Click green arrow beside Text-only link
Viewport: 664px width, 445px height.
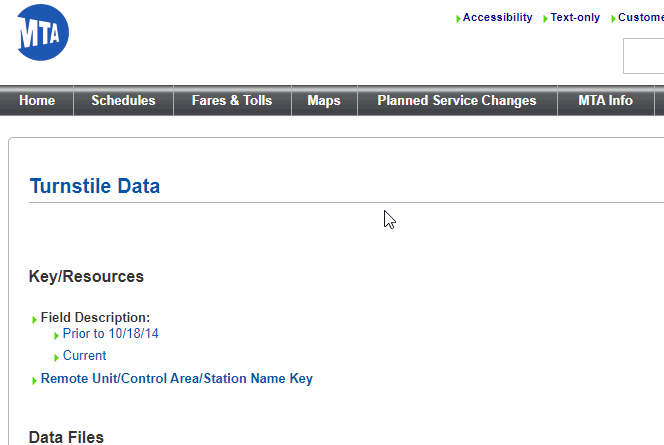tap(545, 19)
